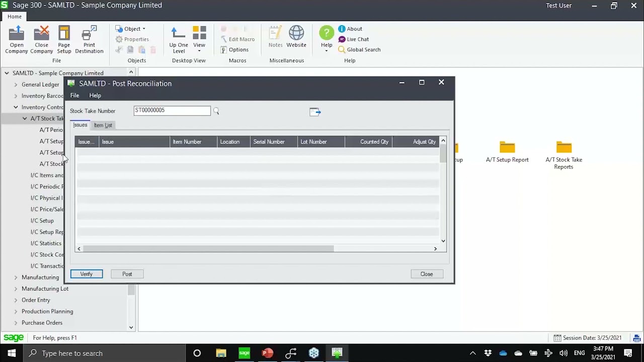Start a Live Chat session
Viewport: 644px width, 362px height.
pyautogui.click(x=353, y=39)
